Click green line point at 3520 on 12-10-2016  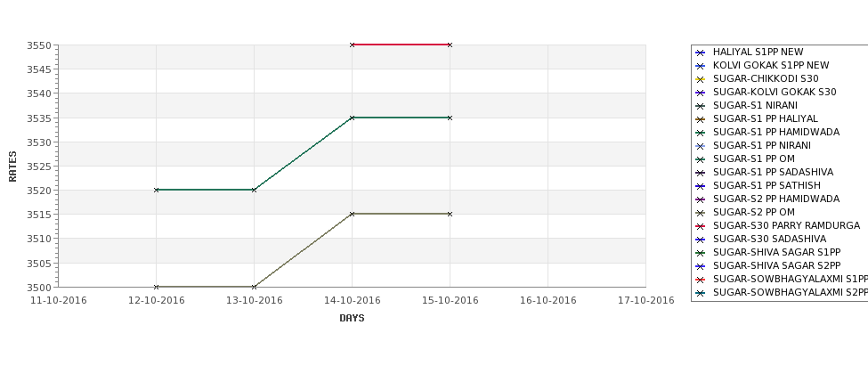point(156,190)
